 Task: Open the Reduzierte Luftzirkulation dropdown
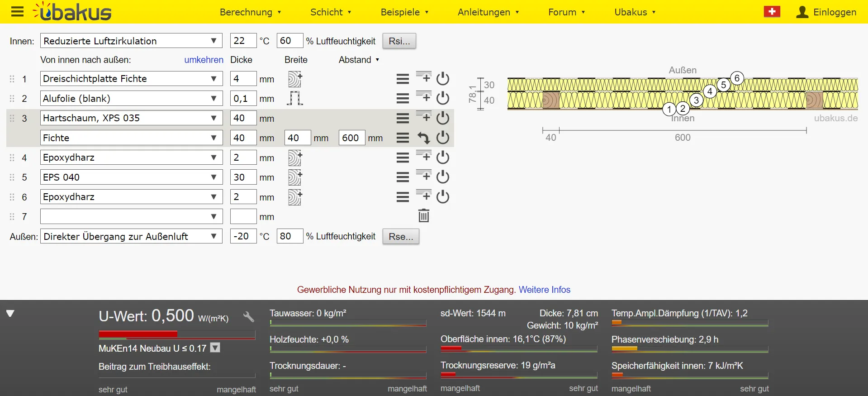click(131, 41)
